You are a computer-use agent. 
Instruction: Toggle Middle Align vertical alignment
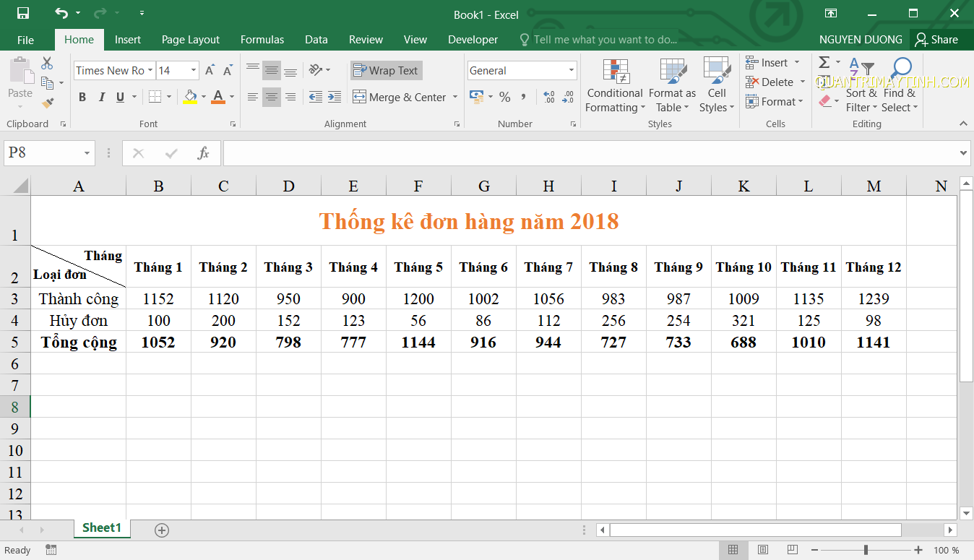point(272,70)
